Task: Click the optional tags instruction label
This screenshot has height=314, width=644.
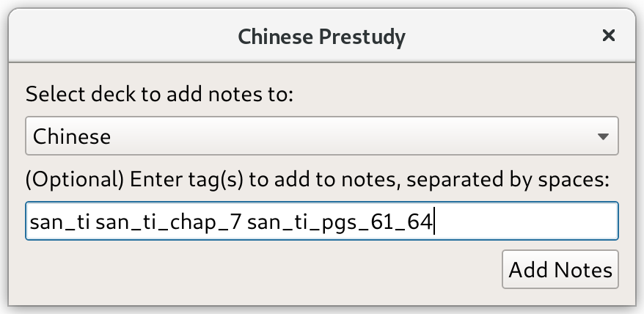Action: [x=317, y=180]
